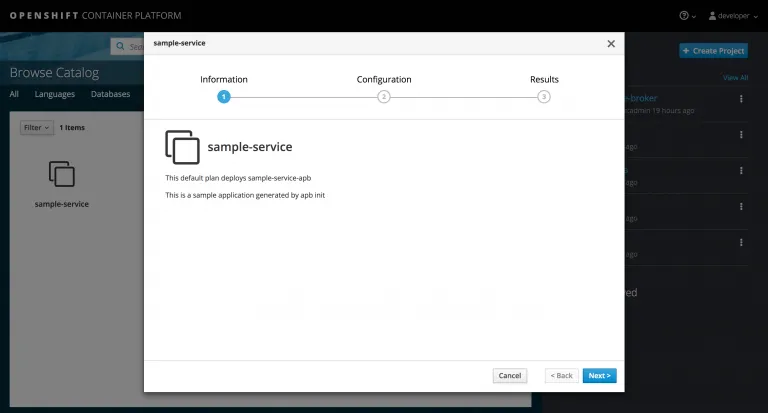Click the View All projects link
Image resolution: width=768 pixels, height=413 pixels.
click(x=735, y=77)
